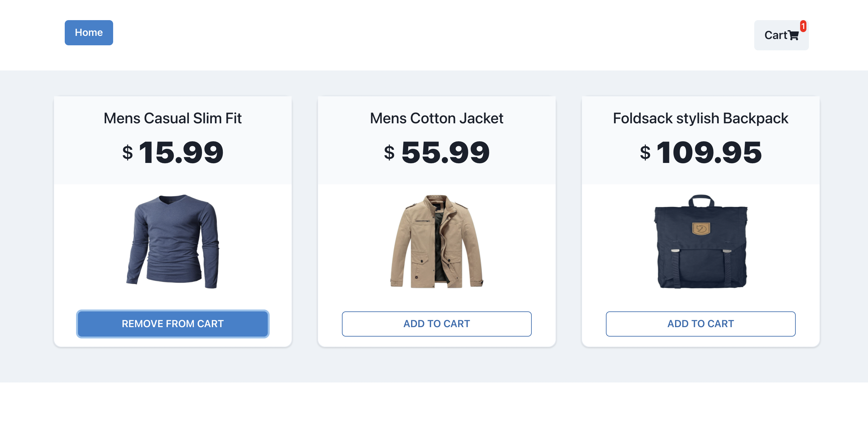
Task: Click the red cart count badge
Action: (803, 26)
